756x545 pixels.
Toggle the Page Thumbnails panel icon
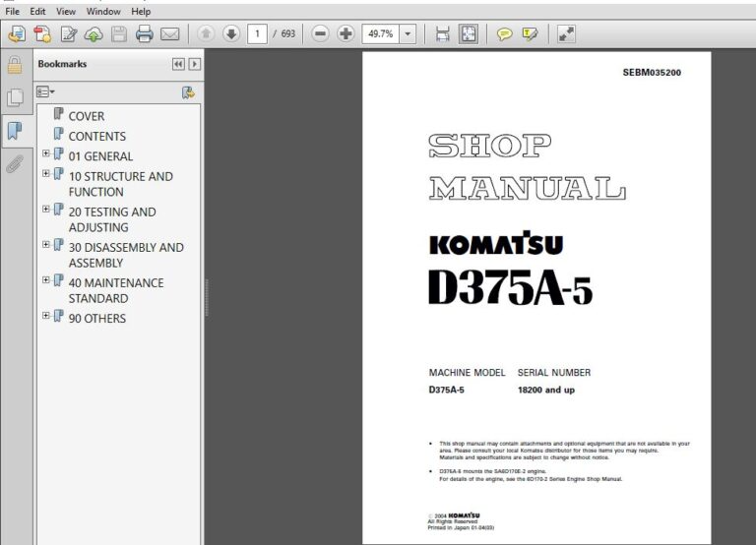click(15, 97)
